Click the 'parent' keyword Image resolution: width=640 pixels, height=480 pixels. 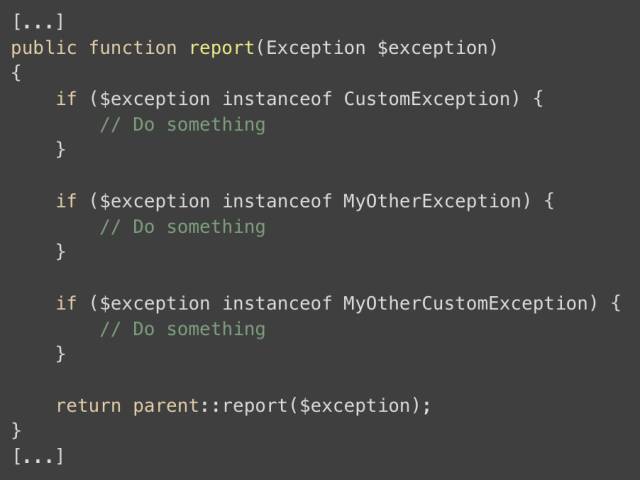click(166, 407)
